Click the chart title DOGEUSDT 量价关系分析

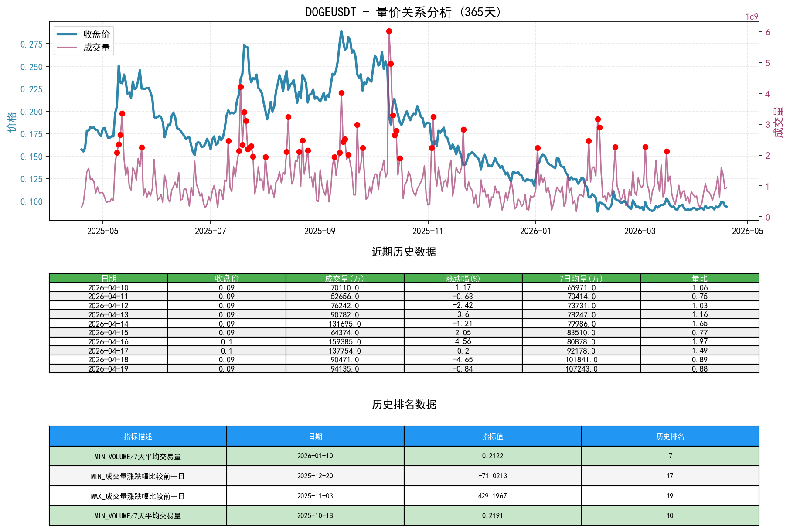[403, 12]
